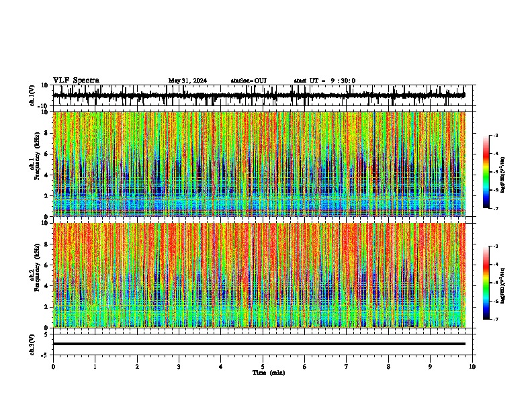Click the '0' tick on the time axis
532x411 pixels.
(53, 367)
